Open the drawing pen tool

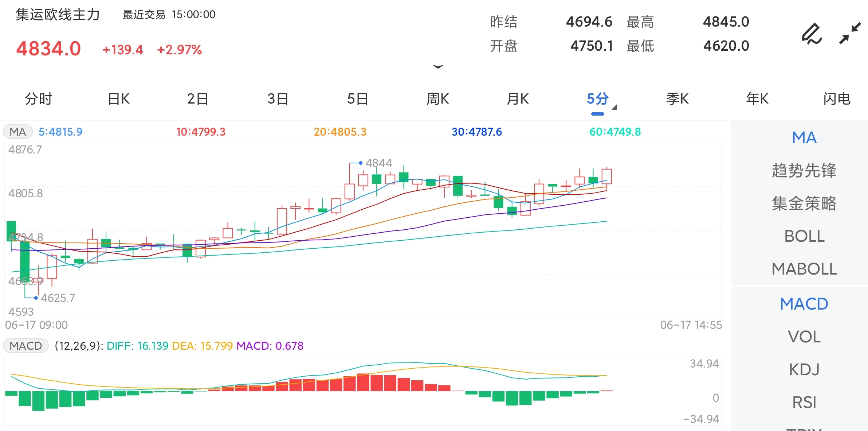(x=812, y=34)
